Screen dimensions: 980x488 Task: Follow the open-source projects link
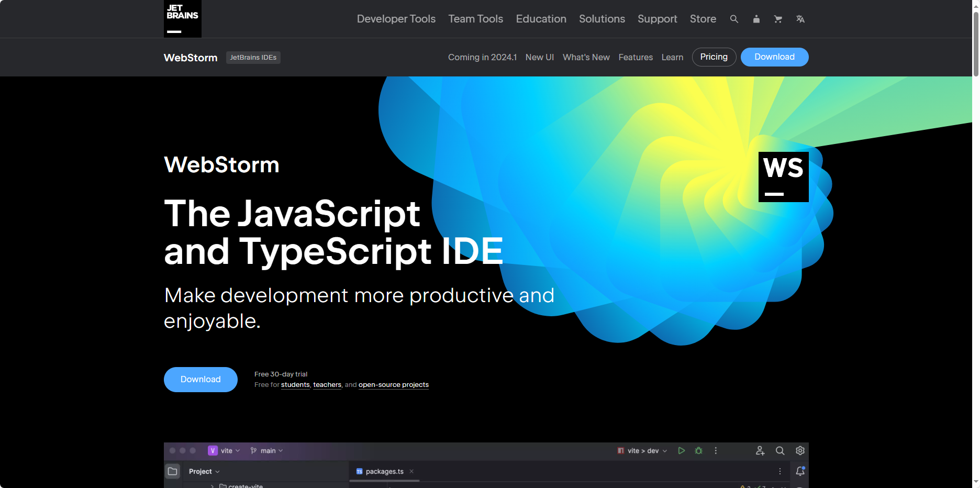(394, 385)
